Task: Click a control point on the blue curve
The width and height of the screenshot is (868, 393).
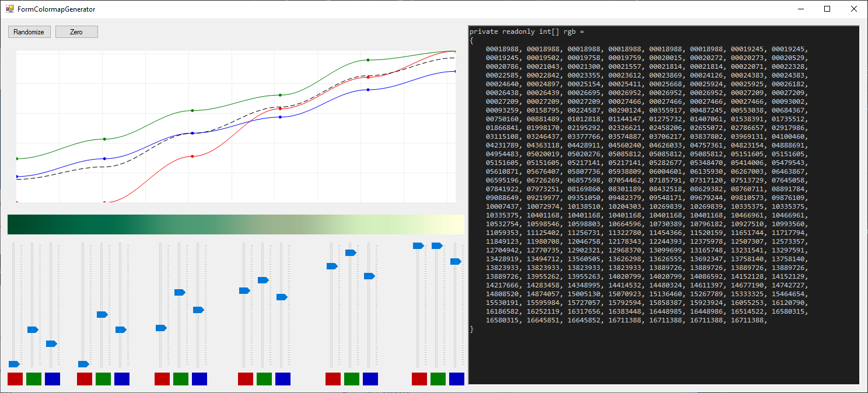Action: (x=191, y=133)
